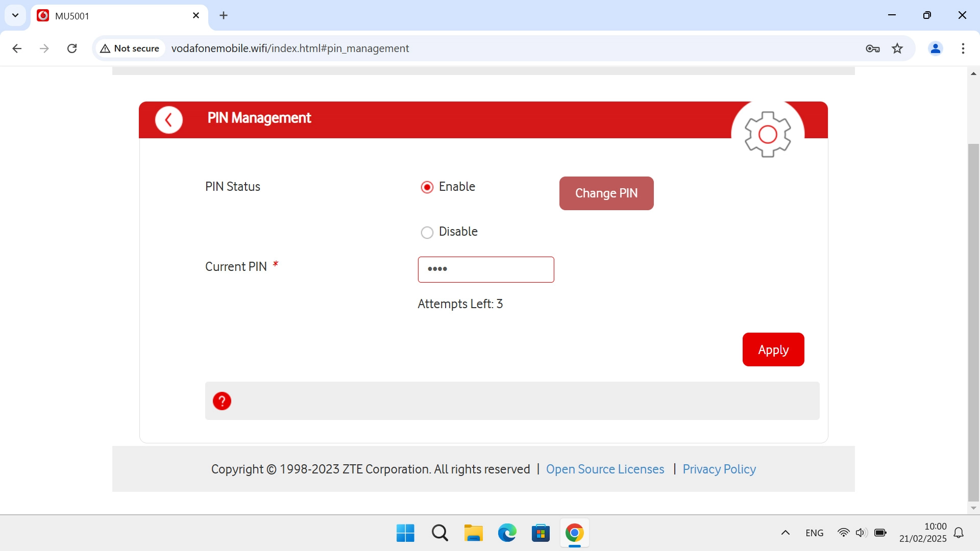Show hidden system tray icons chevron
The image size is (980, 551).
786,533
